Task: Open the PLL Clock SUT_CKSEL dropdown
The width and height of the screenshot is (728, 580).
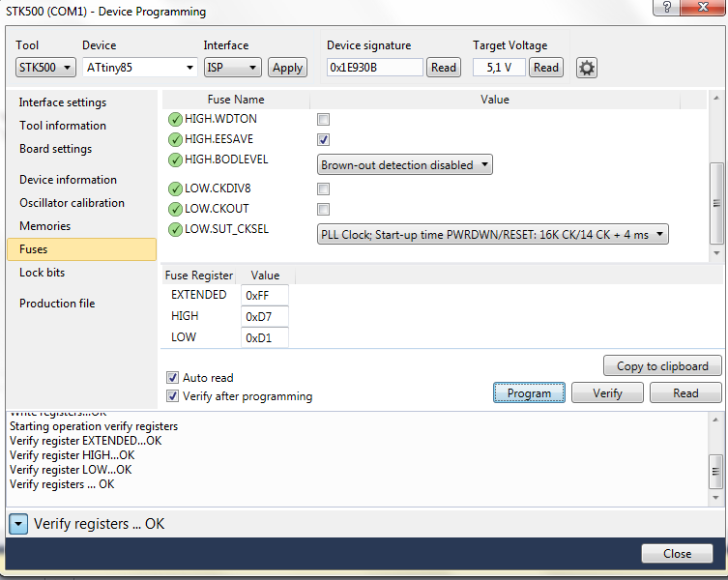Action: [493, 235]
